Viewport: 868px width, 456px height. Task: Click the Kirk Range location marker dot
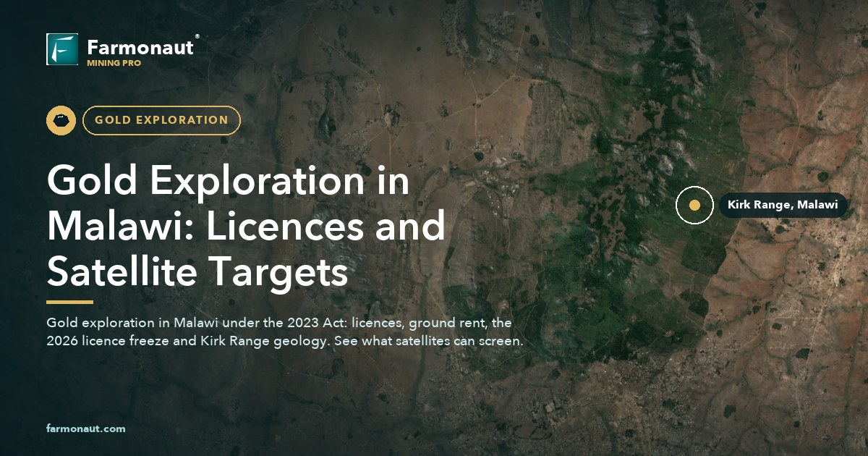coord(694,206)
